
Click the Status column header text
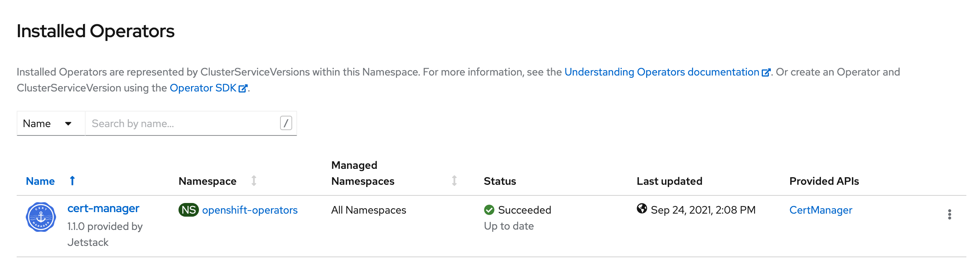500,181
